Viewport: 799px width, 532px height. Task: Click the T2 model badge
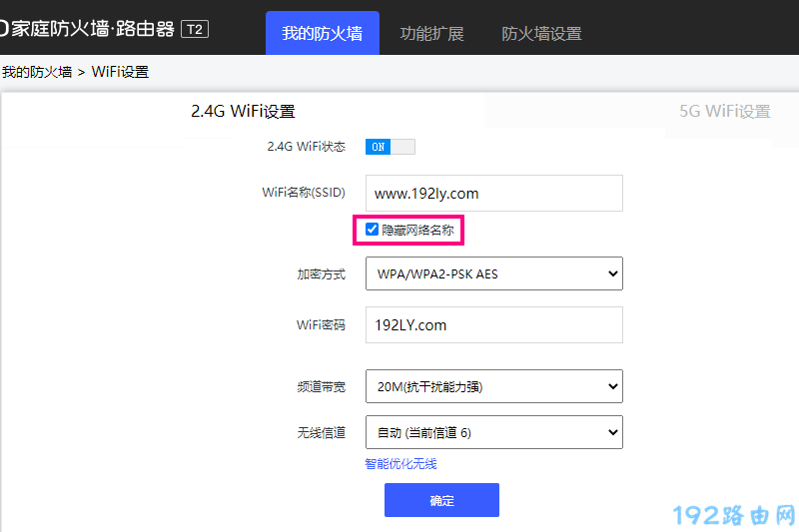pos(195,29)
